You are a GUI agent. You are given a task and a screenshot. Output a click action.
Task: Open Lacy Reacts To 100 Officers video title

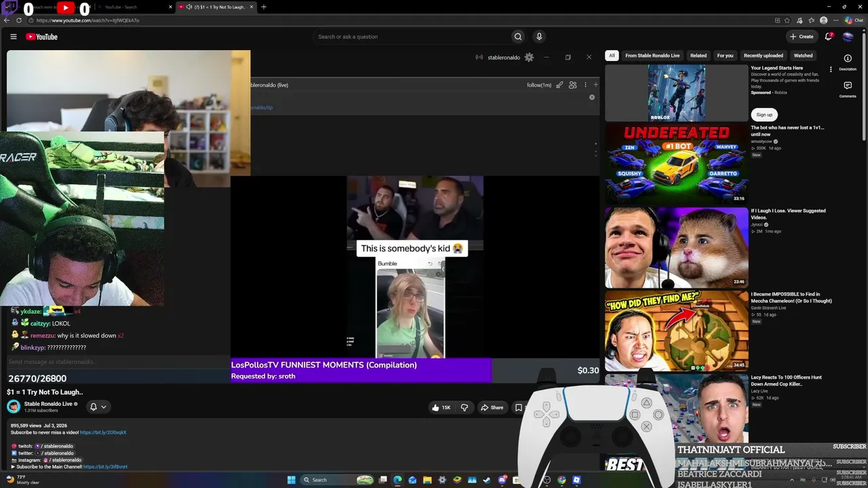coord(786,381)
